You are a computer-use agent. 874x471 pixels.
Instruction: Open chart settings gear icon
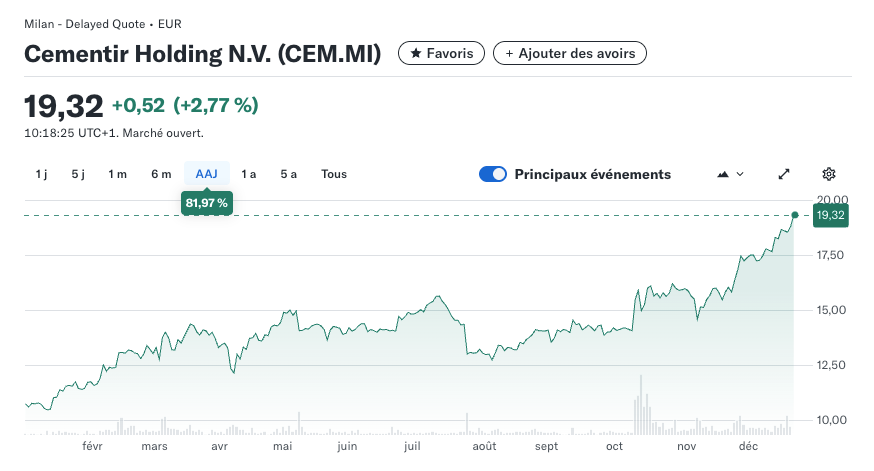coord(828,174)
